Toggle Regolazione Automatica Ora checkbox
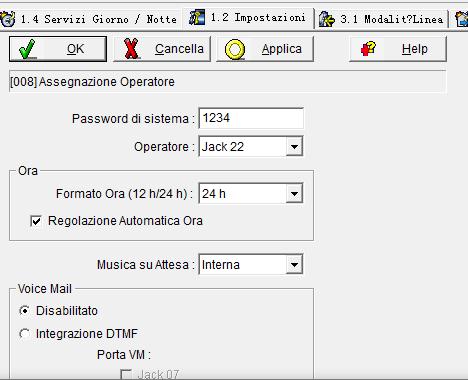The image size is (468, 380). (36, 221)
